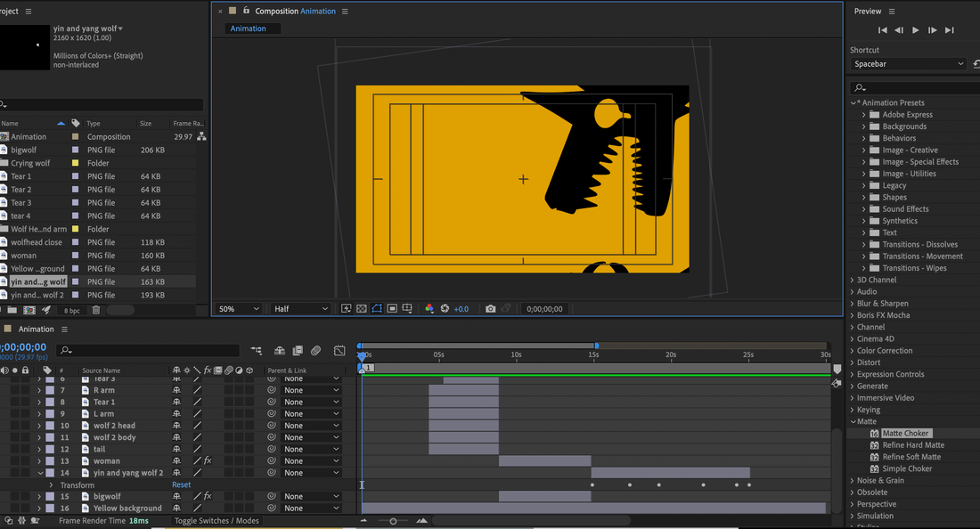Expand the Backgrounds presets folder
The image size is (980, 529).
click(x=864, y=126)
